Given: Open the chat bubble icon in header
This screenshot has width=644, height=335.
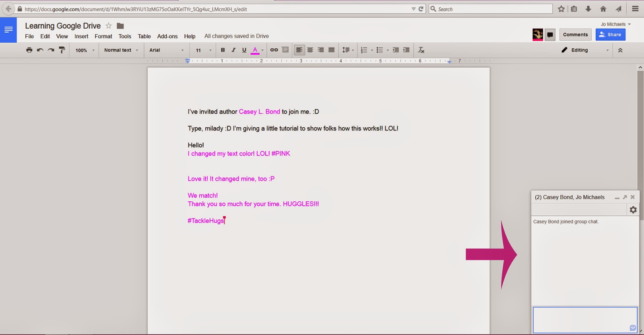Looking at the screenshot, I should (550, 35).
